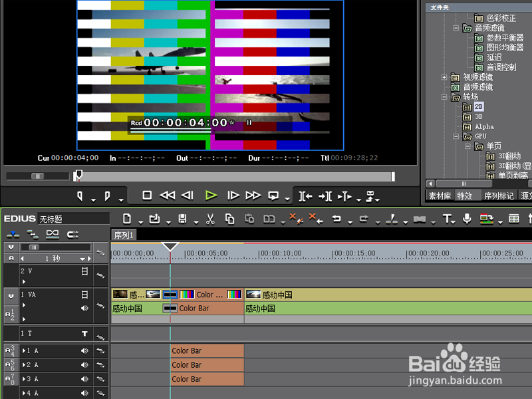The image size is (532, 399).
Task: Toggle video mute on the 1 VA track
Action: tap(85, 295)
